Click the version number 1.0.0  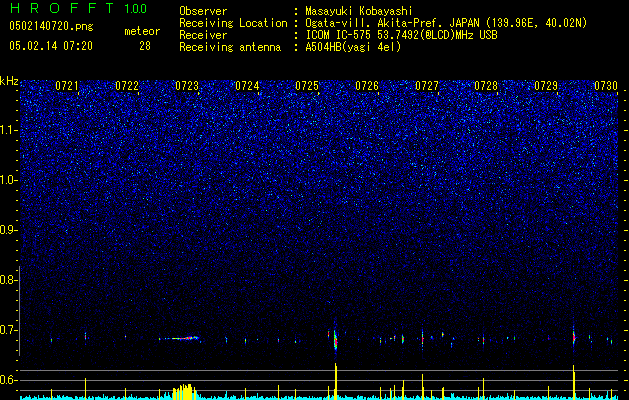pyautogui.click(x=136, y=9)
